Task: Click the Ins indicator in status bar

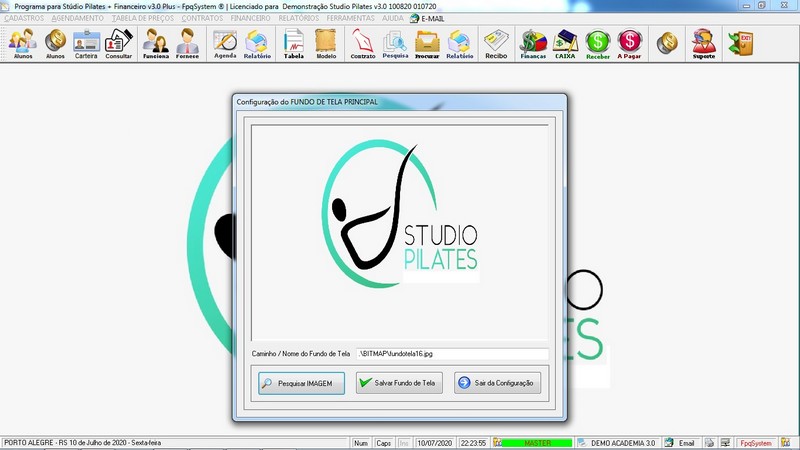Action: pyautogui.click(x=404, y=443)
